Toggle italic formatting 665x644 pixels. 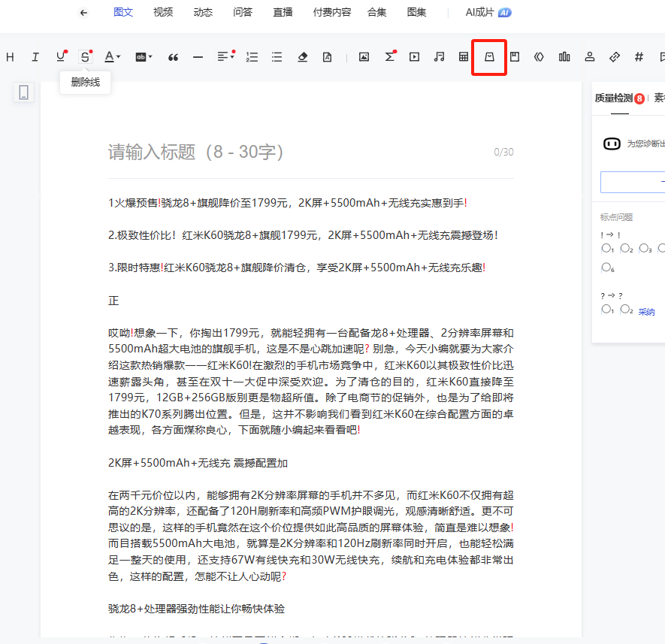point(34,56)
